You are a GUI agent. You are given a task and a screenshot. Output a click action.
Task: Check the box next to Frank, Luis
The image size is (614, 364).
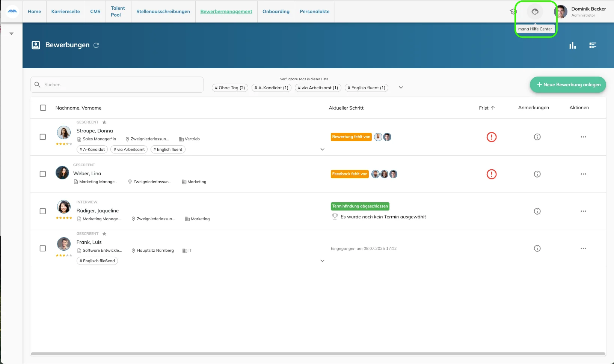(x=43, y=248)
